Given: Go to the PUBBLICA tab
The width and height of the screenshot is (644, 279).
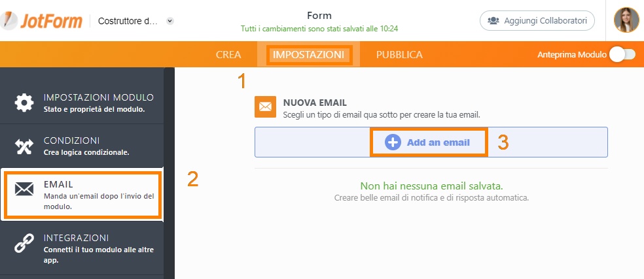Looking at the screenshot, I should 399,55.
